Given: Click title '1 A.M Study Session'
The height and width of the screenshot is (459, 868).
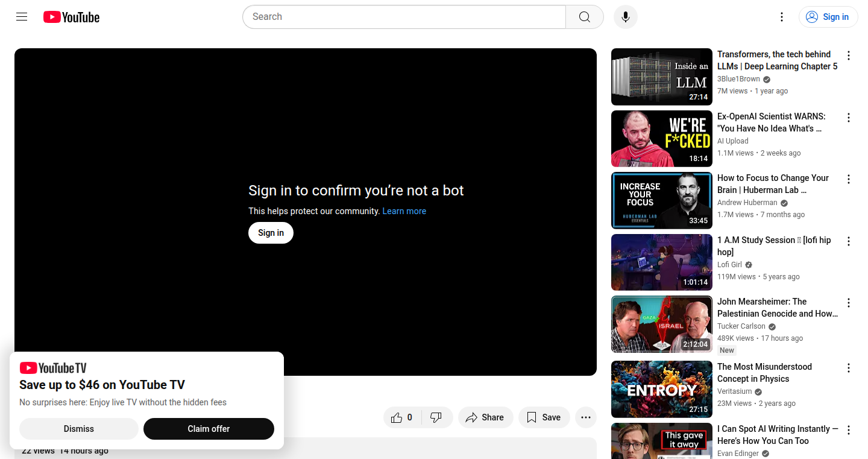Looking at the screenshot, I should pyautogui.click(x=774, y=246).
